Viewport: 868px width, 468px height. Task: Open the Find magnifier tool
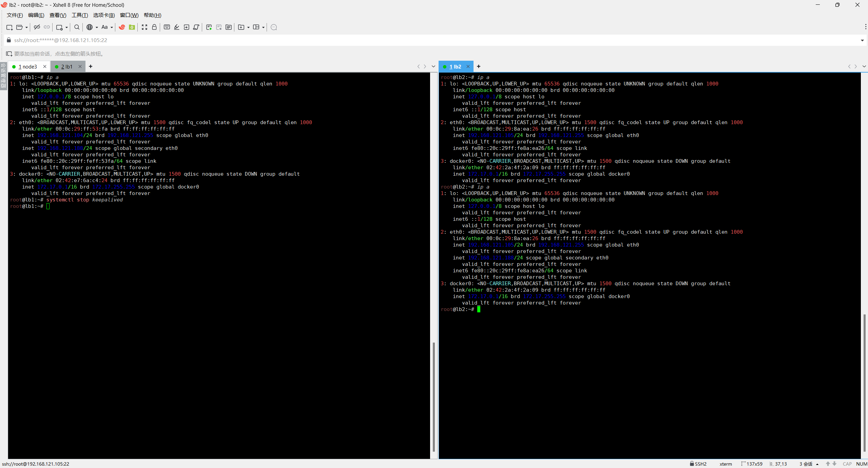click(x=77, y=27)
